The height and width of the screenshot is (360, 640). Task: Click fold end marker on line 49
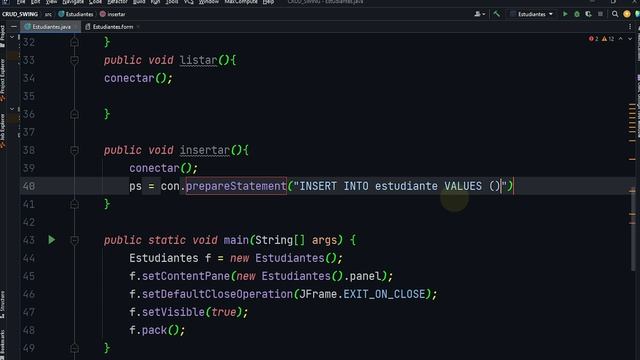pos(74,348)
